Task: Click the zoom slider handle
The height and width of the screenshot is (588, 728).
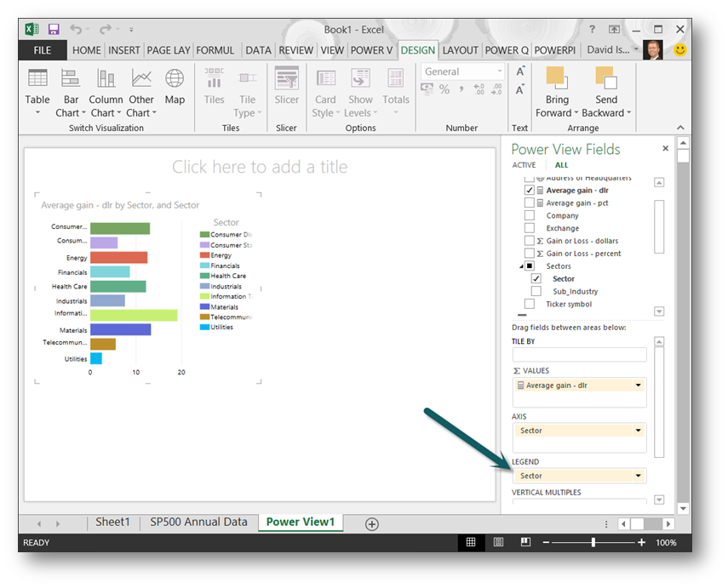Action: [593, 542]
